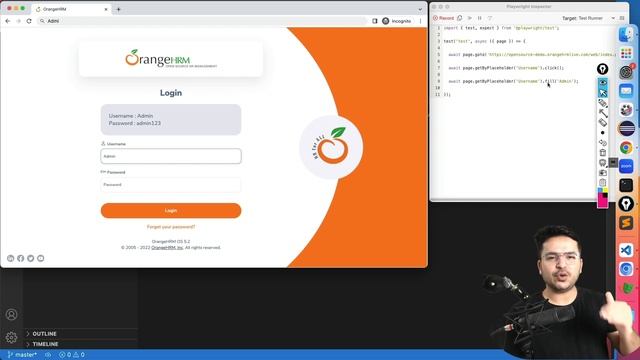The image size is (640, 360).
Task: Click the Facebook icon on the login page
Action: coord(20,258)
